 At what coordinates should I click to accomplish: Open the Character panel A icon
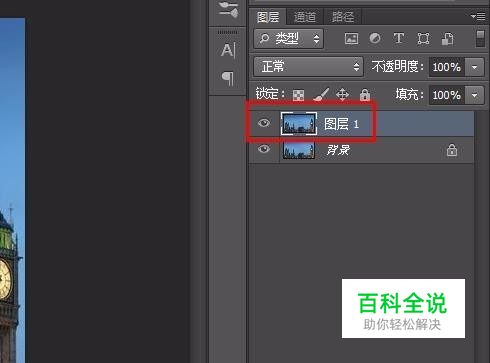point(228,51)
